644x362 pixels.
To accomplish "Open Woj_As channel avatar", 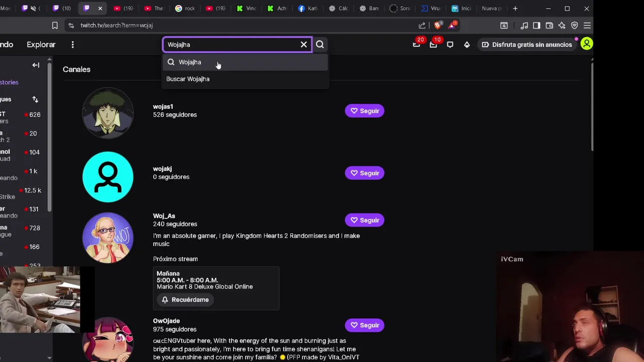I will coord(108,238).
